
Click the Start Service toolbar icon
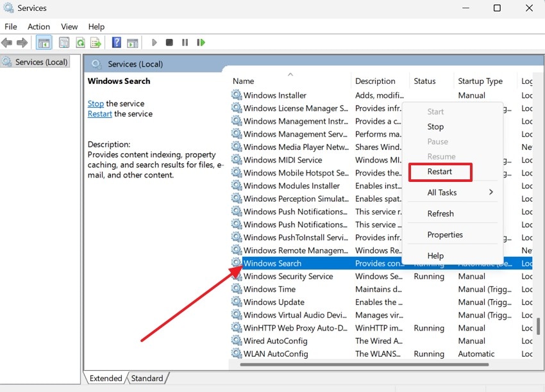pos(154,42)
